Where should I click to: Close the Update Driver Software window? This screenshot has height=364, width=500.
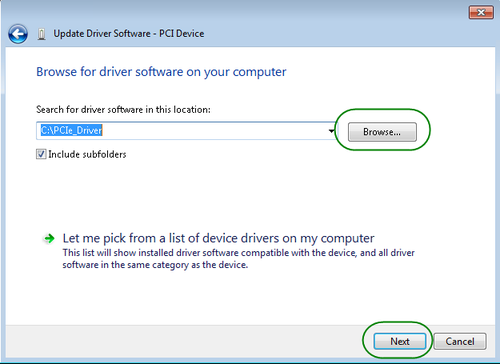[x=481, y=13]
